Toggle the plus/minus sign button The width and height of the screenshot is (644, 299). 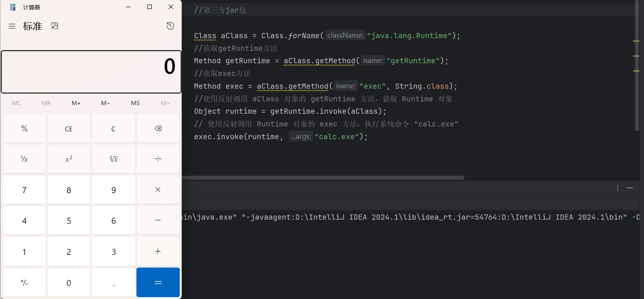(24, 283)
